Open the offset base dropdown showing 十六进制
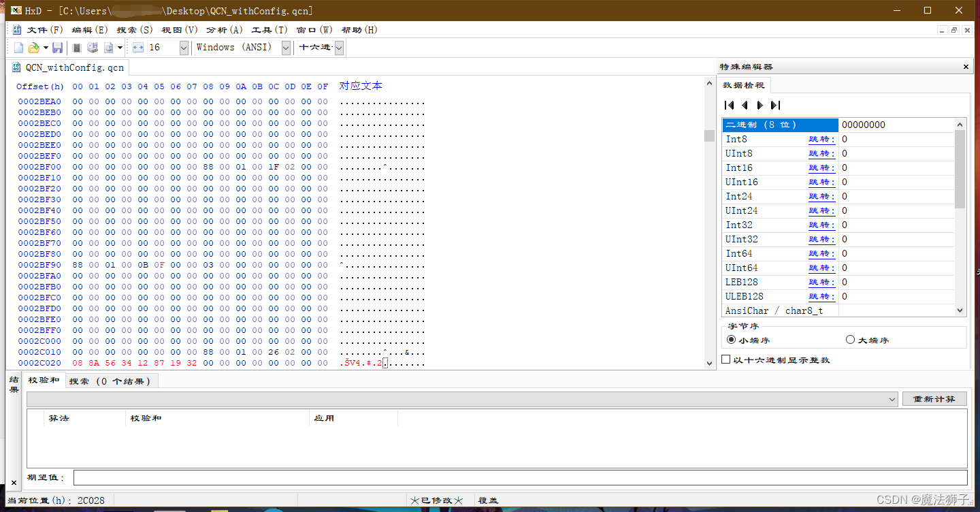The width and height of the screenshot is (980, 512). [339, 47]
